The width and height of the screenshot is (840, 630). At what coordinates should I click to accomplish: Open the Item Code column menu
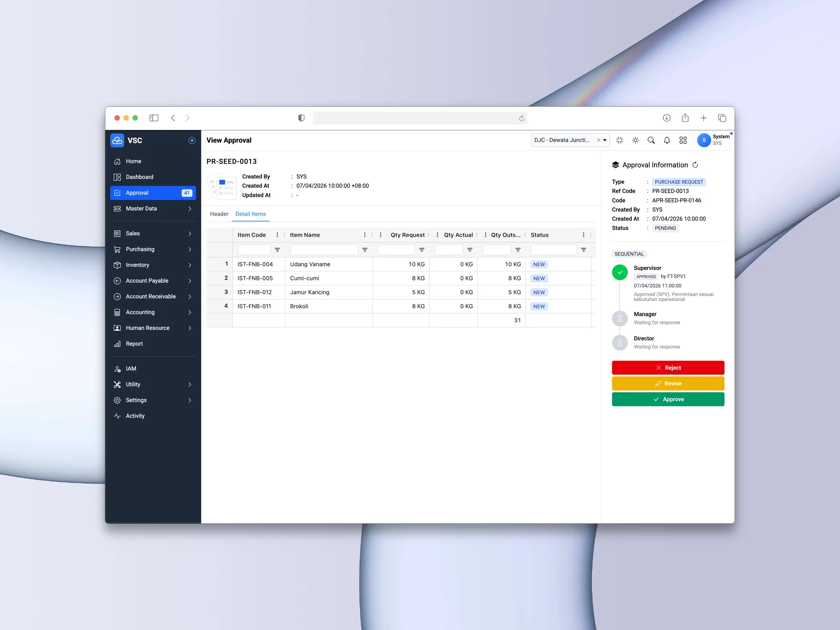277,235
